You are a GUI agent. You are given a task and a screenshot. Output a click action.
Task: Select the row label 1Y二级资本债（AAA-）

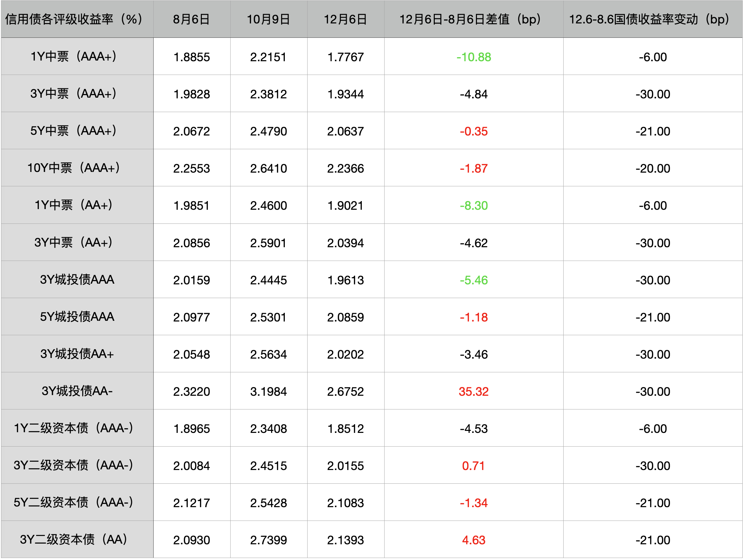[x=77, y=428]
